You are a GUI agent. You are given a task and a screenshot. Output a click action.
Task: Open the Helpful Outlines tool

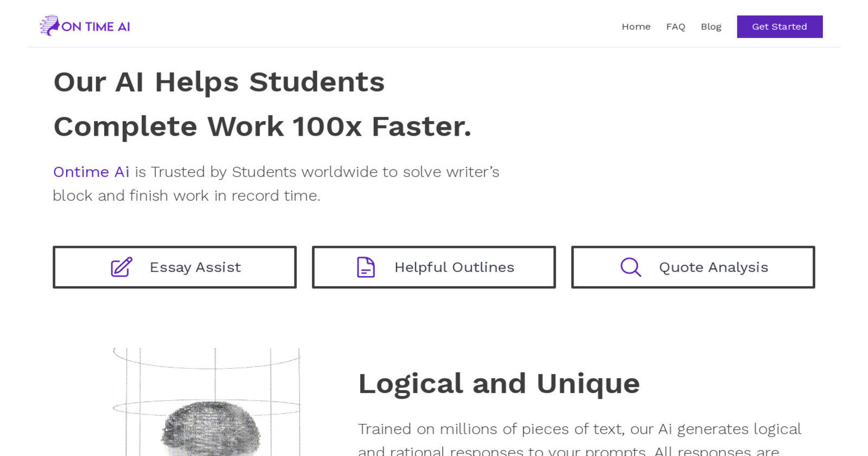433,267
